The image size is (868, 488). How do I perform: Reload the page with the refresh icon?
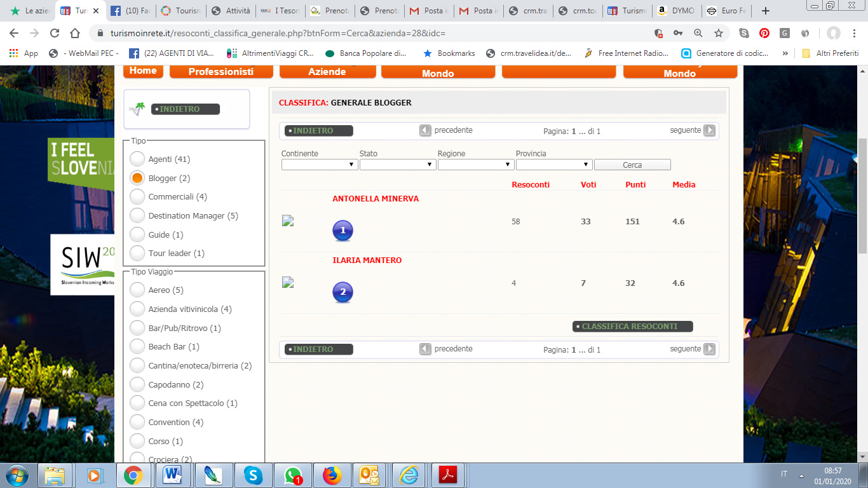[x=55, y=33]
